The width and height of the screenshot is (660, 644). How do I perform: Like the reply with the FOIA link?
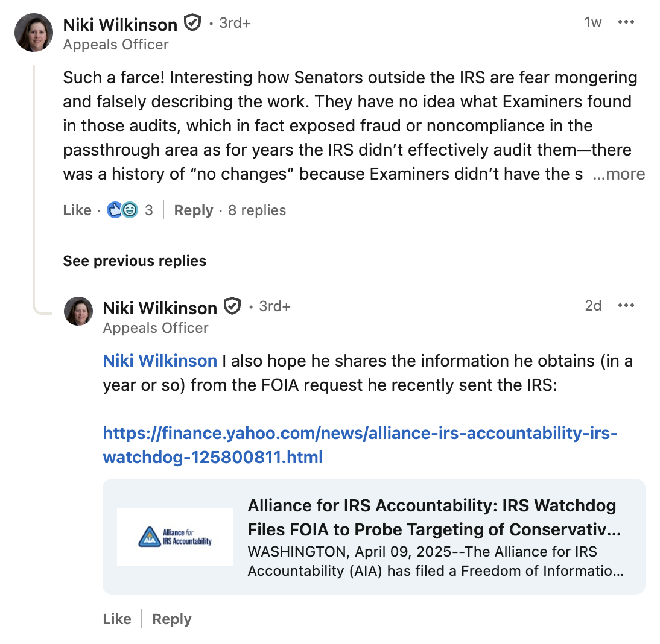[x=117, y=619]
